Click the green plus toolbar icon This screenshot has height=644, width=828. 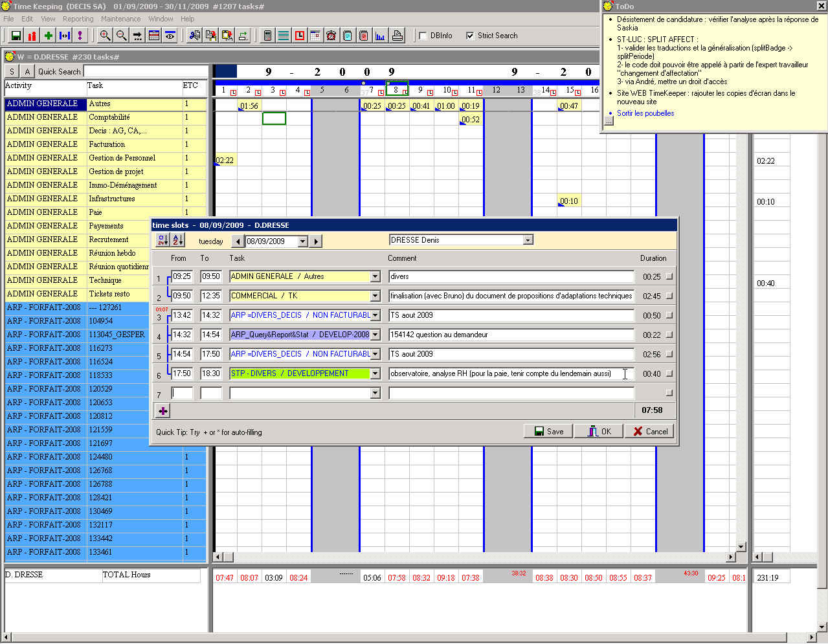48,36
